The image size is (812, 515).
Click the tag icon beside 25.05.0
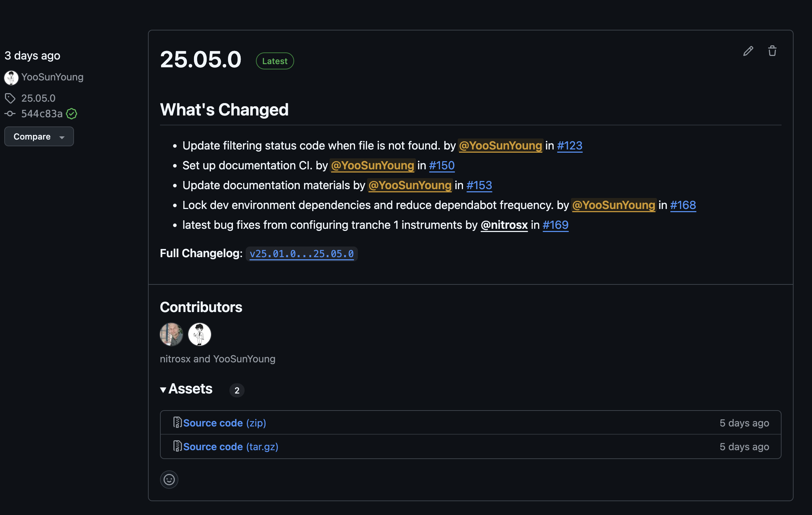click(10, 98)
